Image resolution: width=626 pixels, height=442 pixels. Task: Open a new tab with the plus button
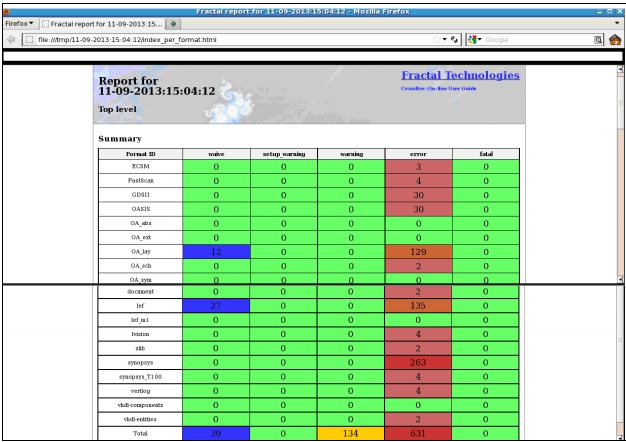(x=173, y=24)
